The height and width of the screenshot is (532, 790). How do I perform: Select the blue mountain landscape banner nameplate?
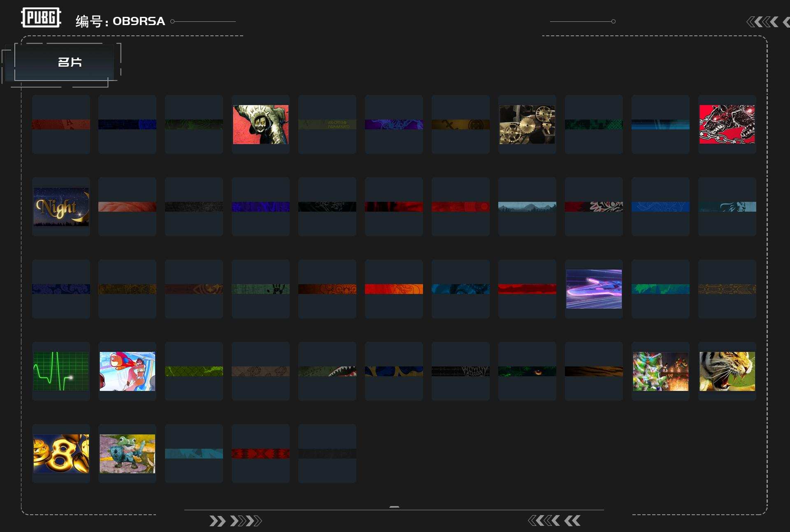pyautogui.click(x=527, y=207)
